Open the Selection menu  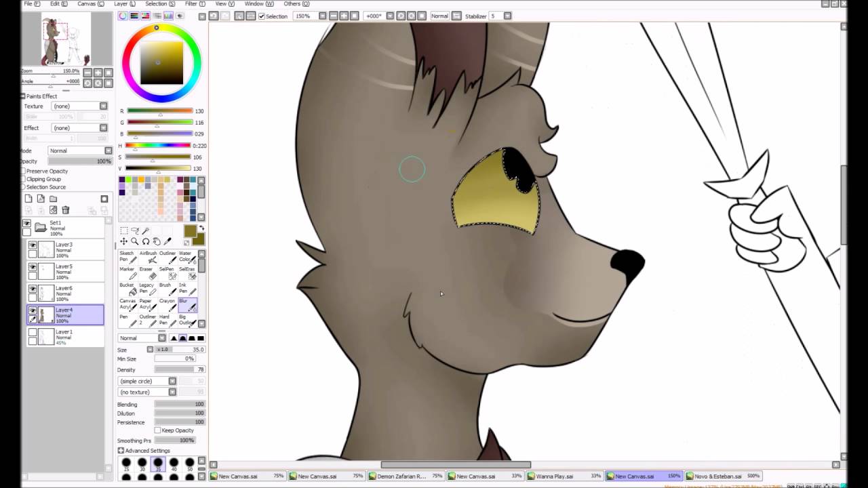(x=159, y=4)
